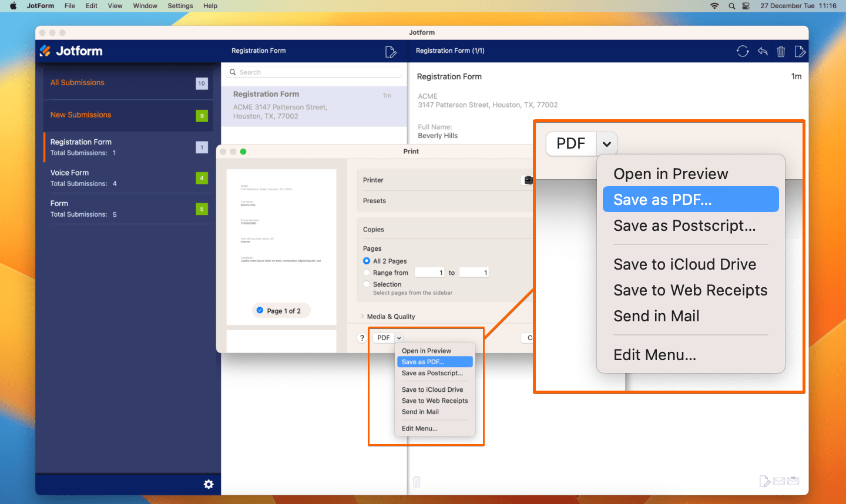Open the JotForm app menu
Viewport: 846px width, 504px height.
(x=41, y=6)
